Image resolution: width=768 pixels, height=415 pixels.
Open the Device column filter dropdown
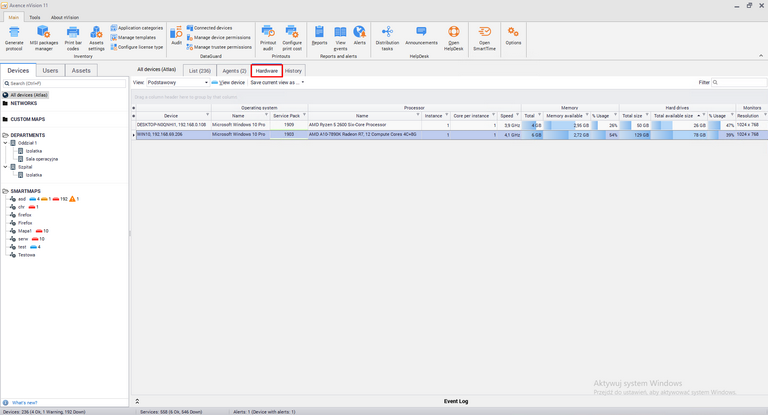[x=208, y=115]
